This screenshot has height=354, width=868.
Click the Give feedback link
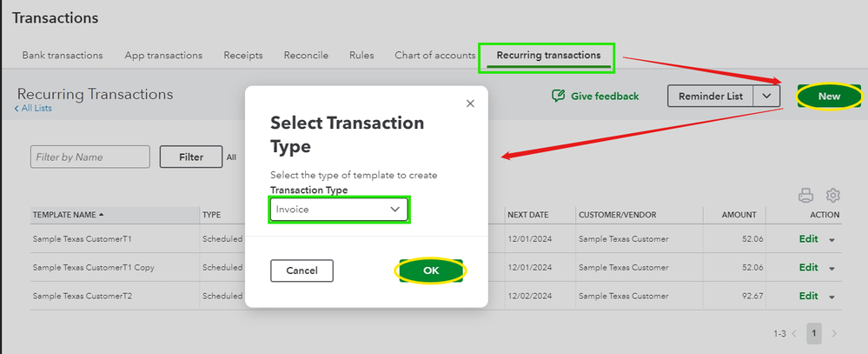[605, 96]
